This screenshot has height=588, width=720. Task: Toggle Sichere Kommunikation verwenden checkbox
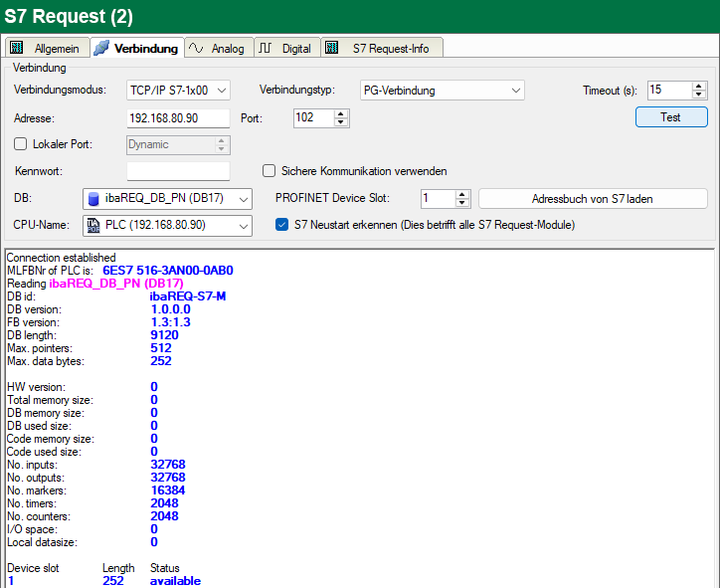(x=269, y=170)
